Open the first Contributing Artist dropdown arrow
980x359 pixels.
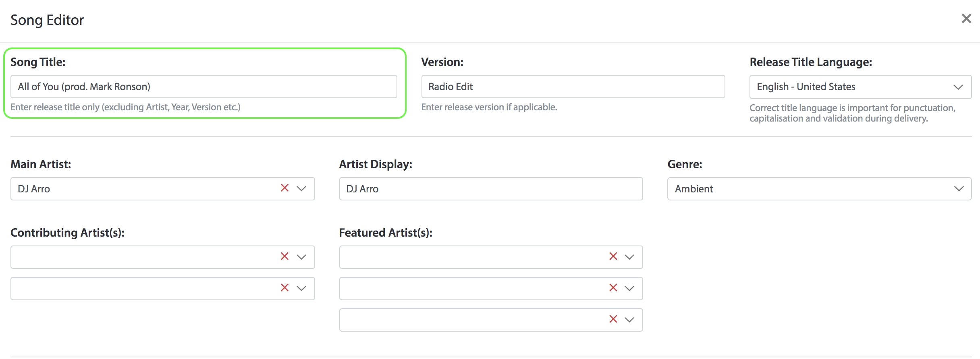301,257
